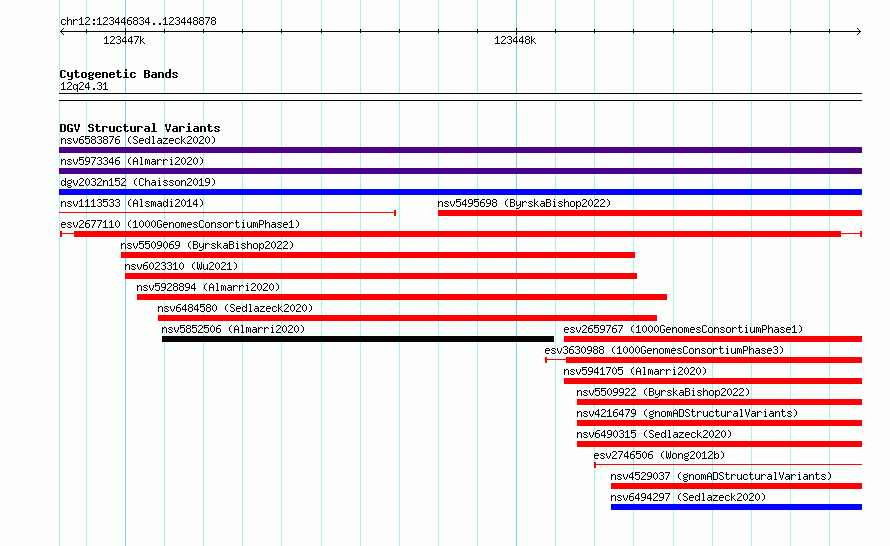Open esv2659767 (1000GenomesConsortiumPhase1) label
This screenshot has width=890, height=546.
tap(683, 329)
